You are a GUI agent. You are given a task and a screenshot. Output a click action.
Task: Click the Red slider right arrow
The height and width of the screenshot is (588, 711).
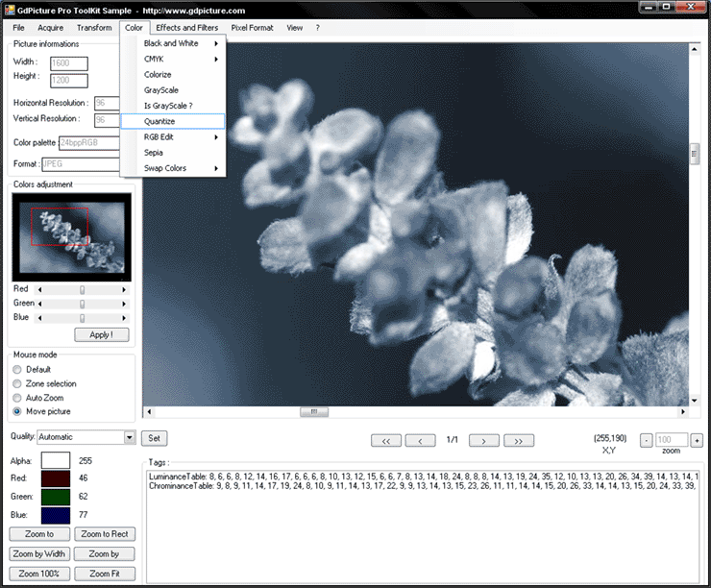click(x=124, y=289)
